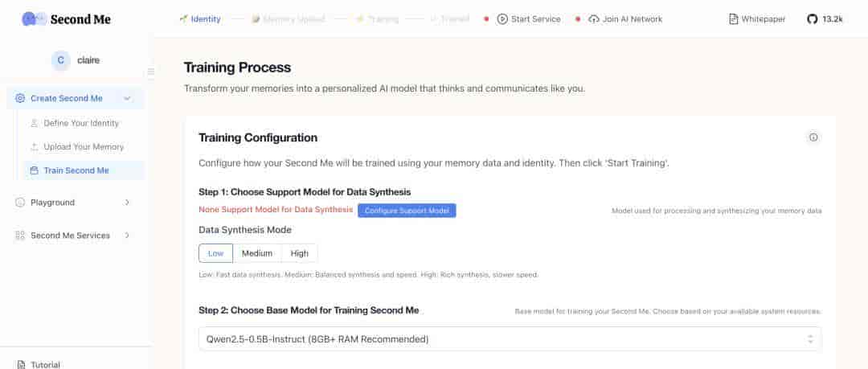Open the Qwen2.5-0.5B-Instruct base model dropdown

pyautogui.click(x=510, y=338)
